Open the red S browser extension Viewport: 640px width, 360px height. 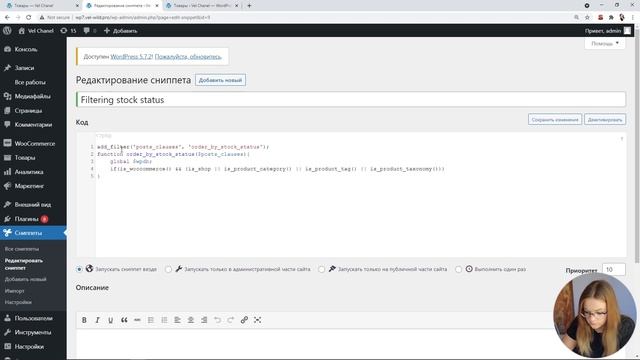600,18
